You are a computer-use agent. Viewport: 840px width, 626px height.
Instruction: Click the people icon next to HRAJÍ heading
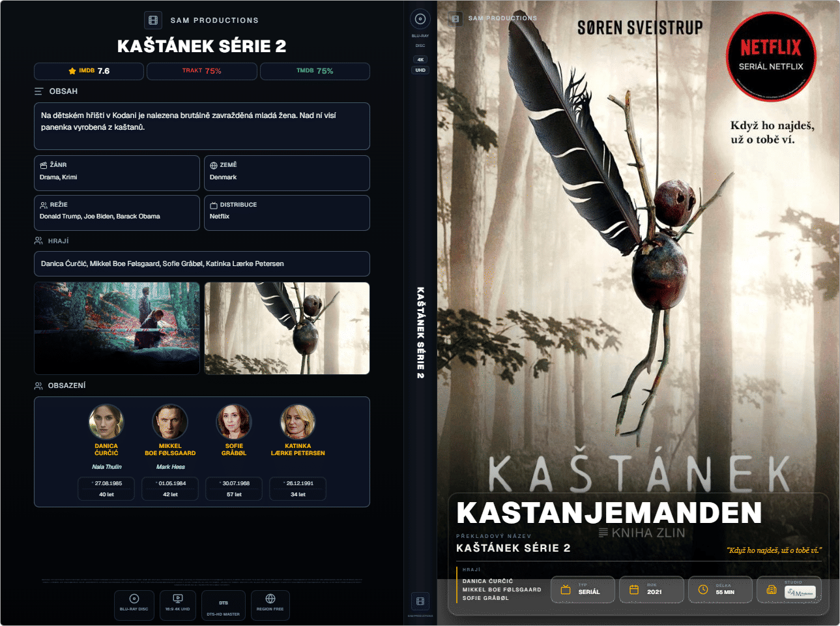[38, 241]
